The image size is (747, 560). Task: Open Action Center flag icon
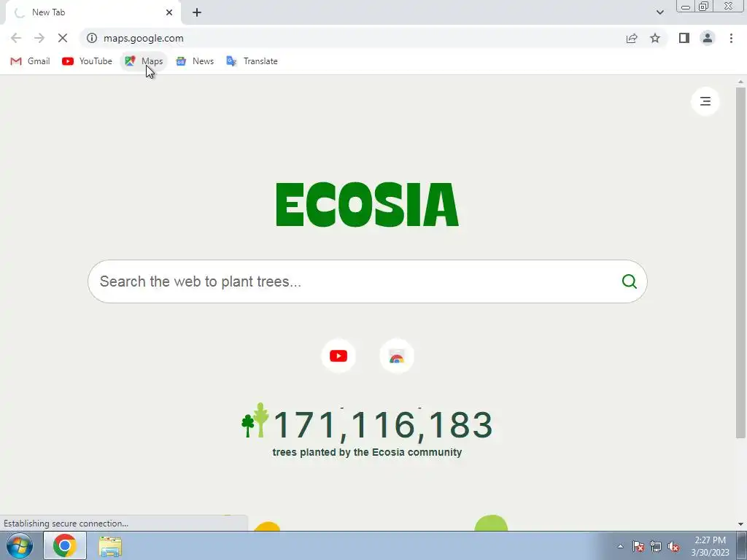coord(638,546)
